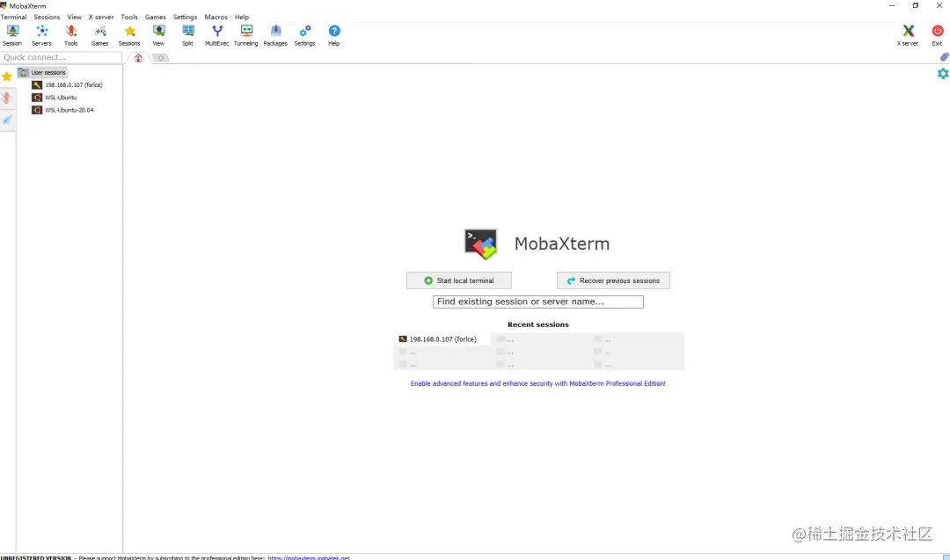
Task: Toggle the X server icon
Action: point(908,35)
